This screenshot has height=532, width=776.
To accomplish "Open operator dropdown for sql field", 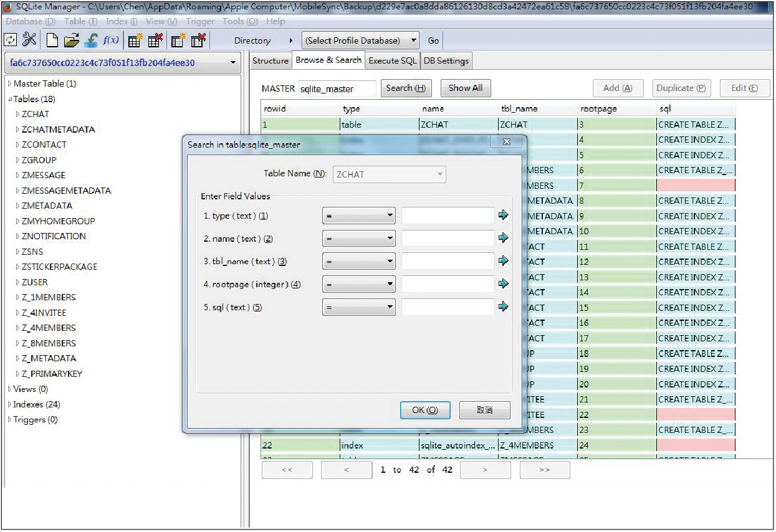I will pyautogui.click(x=359, y=307).
